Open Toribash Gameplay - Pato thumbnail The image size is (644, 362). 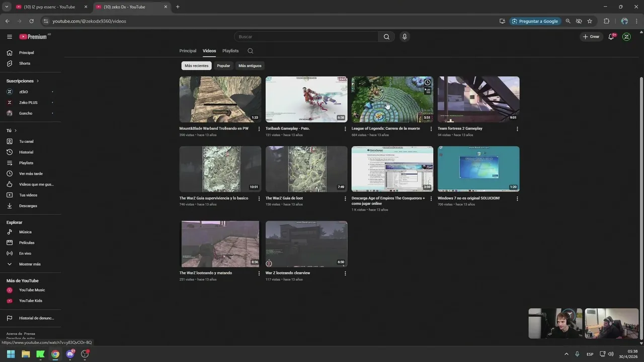pyautogui.click(x=306, y=99)
